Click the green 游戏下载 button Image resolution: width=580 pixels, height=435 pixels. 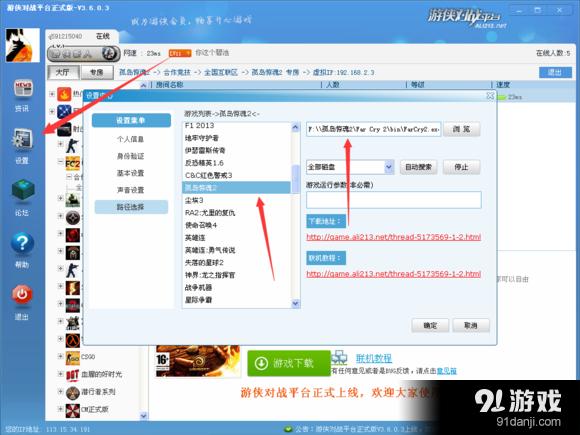coord(289,363)
